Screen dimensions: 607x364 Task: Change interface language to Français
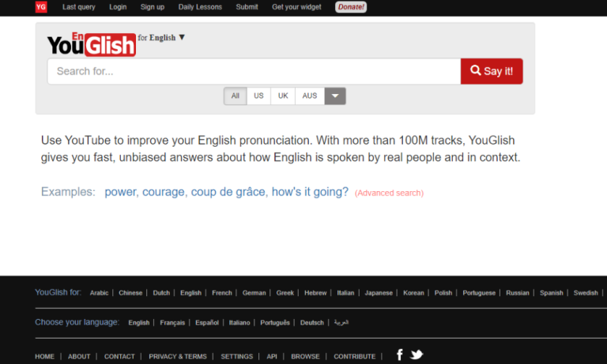click(172, 323)
